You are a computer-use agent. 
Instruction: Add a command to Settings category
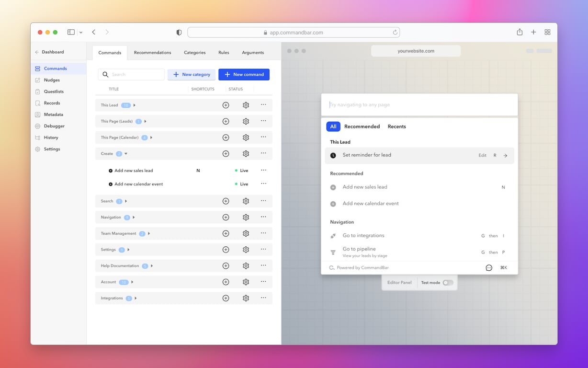[x=226, y=250]
